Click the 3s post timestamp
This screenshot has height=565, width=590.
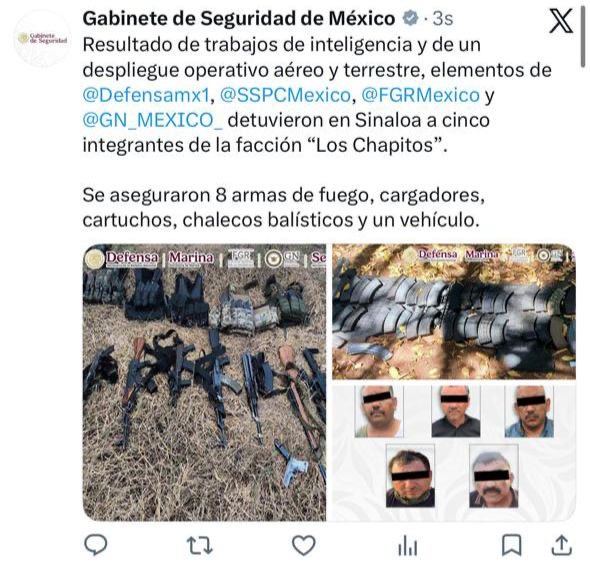click(x=442, y=18)
